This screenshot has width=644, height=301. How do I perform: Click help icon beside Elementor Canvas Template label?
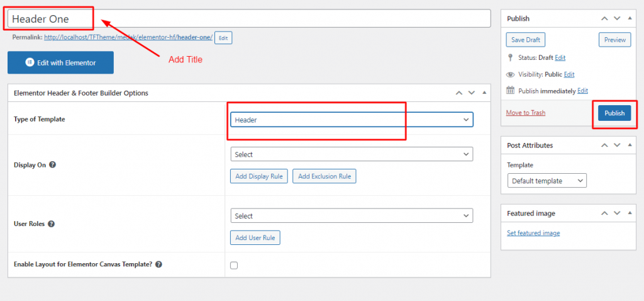click(158, 264)
